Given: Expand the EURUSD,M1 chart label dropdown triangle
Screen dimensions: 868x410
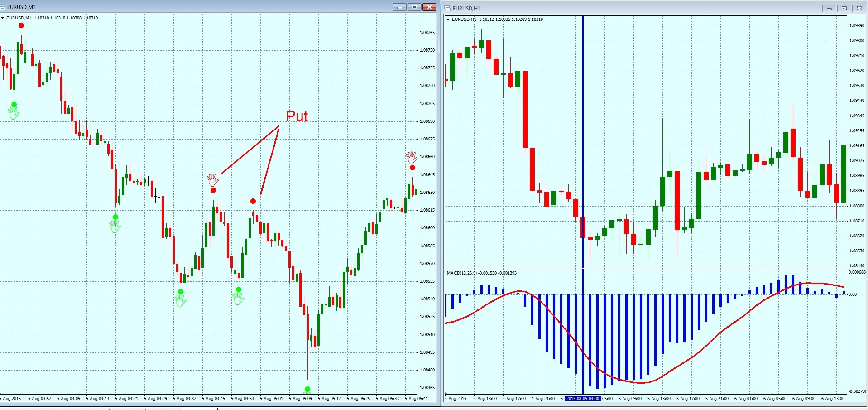Looking at the screenshot, I should point(3,18).
